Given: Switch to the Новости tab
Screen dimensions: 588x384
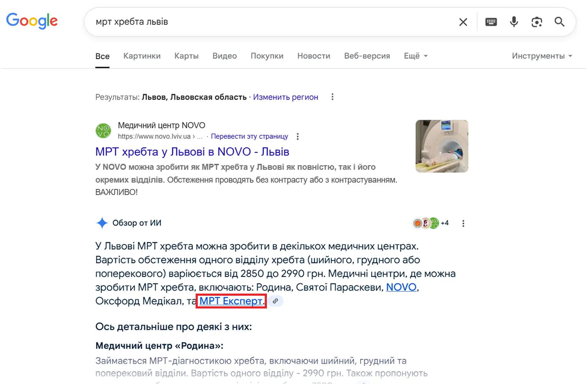Looking at the screenshot, I should click(x=313, y=56).
